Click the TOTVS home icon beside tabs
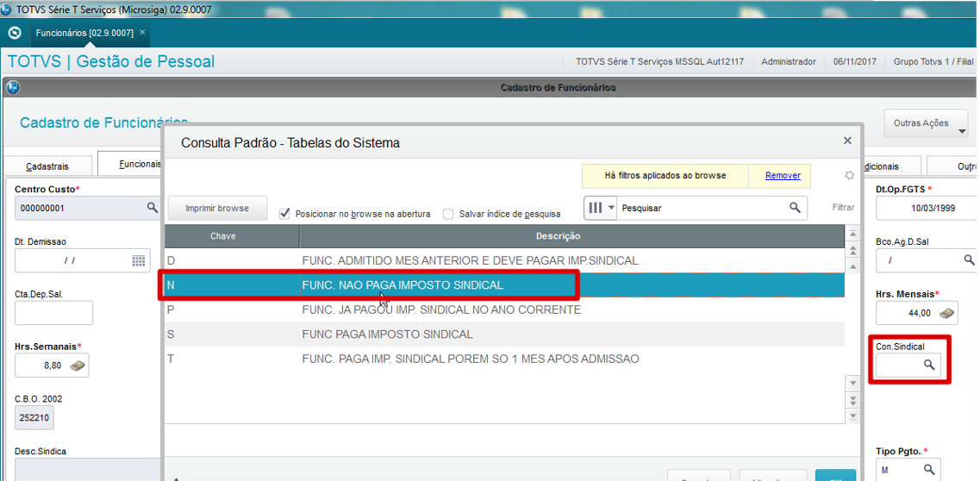Viewport: 980px width, 481px height. [14, 33]
